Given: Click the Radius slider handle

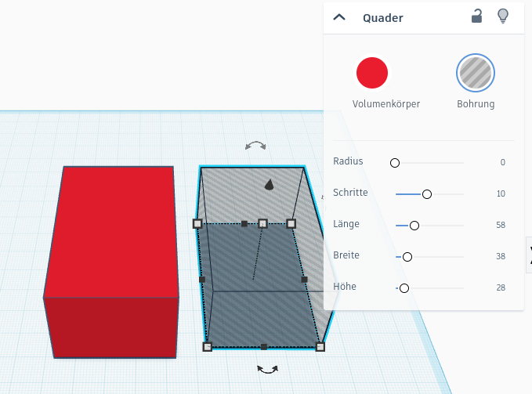Looking at the screenshot, I should click(x=395, y=163).
